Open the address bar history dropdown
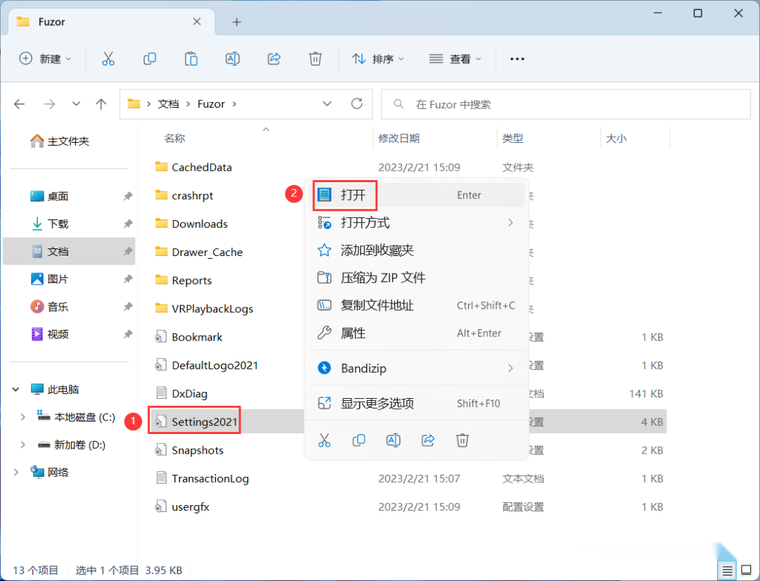760x581 pixels. [327, 104]
